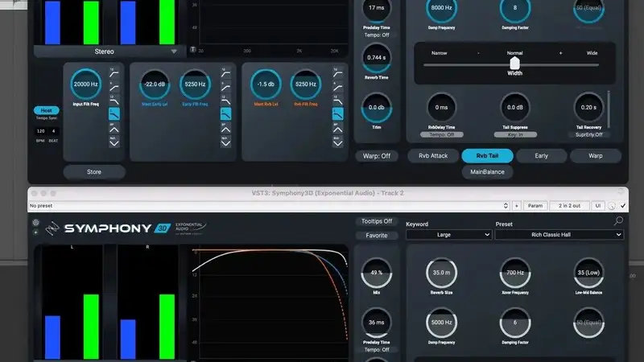Toggle bypass checkmark in host bar
The image size is (644, 362).
point(623,206)
